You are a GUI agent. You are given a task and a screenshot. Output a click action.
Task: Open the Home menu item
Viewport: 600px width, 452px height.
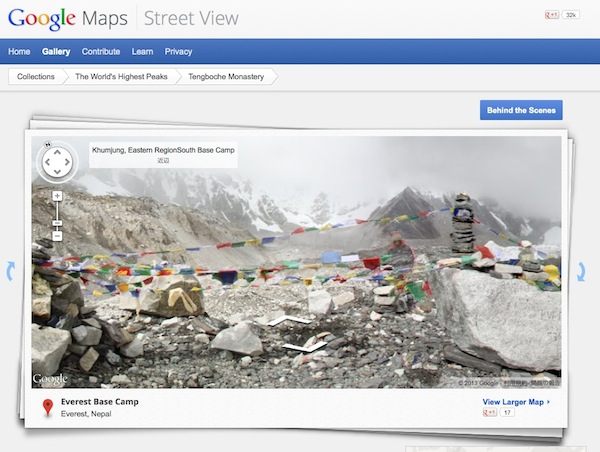(x=19, y=52)
